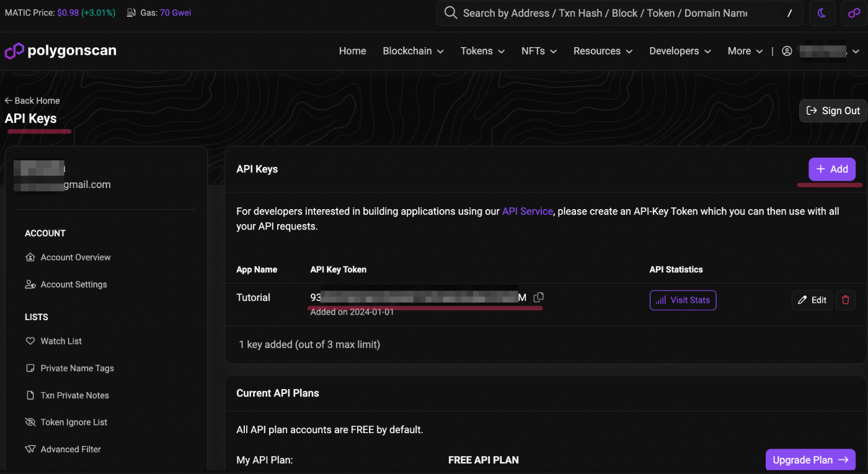Expand the More dropdown menu
The width and height of the screenshot is (868, 474).
coord(745,51)
